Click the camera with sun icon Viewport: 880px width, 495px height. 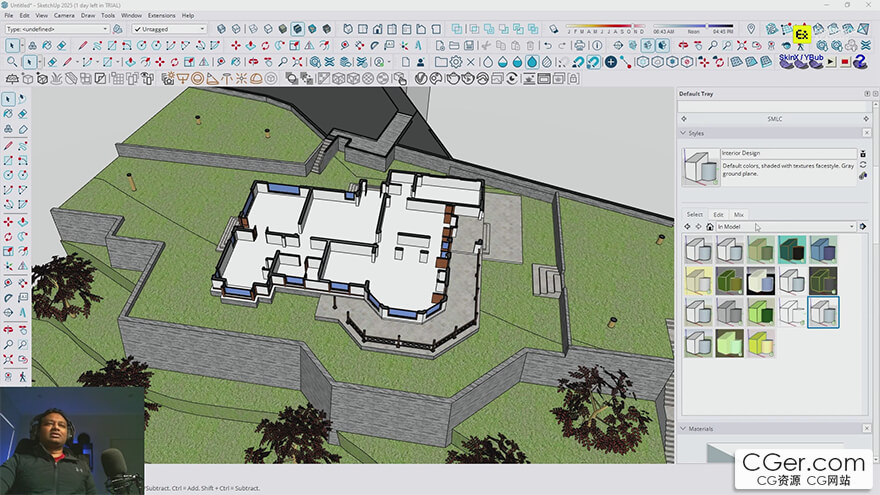[168, 79]
